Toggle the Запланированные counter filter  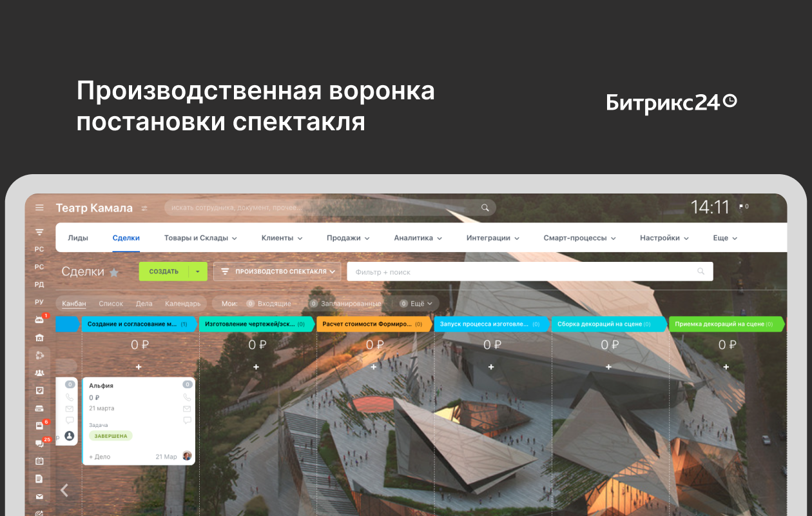[345, 303]
